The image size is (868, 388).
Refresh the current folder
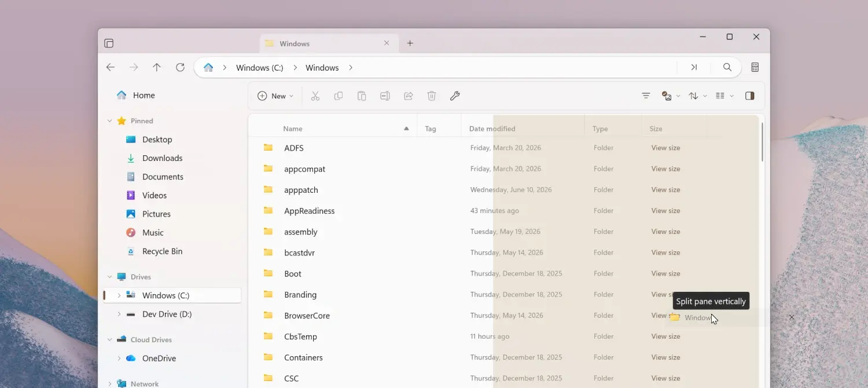point(180,67)
